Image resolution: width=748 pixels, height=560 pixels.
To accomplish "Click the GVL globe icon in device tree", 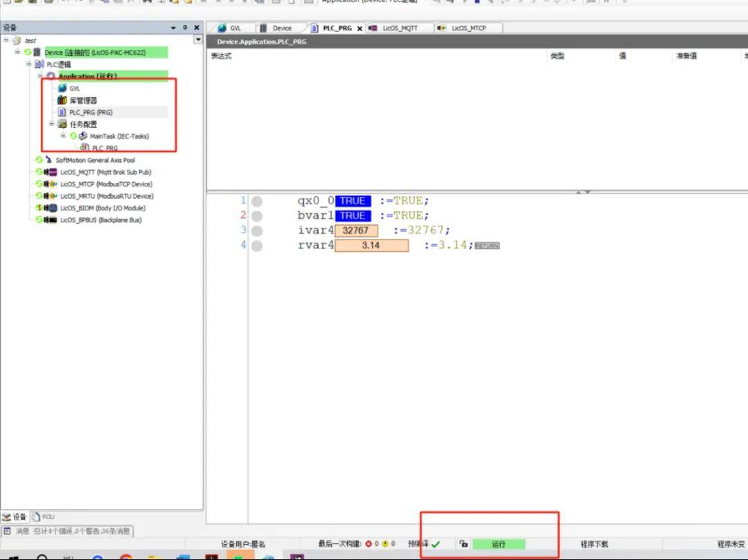I will pyautogui.click(x=62, y=89).
